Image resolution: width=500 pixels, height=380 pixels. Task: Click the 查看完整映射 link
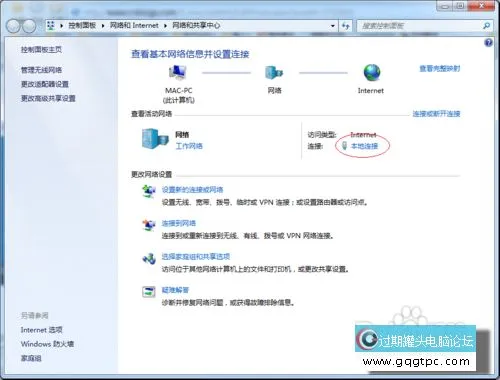440,69
